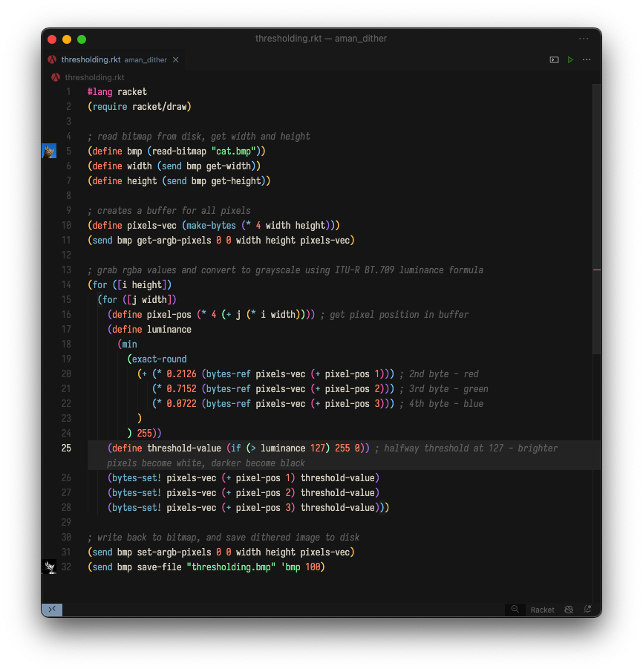Click "racket/draw" in require statement

[160, 107]
